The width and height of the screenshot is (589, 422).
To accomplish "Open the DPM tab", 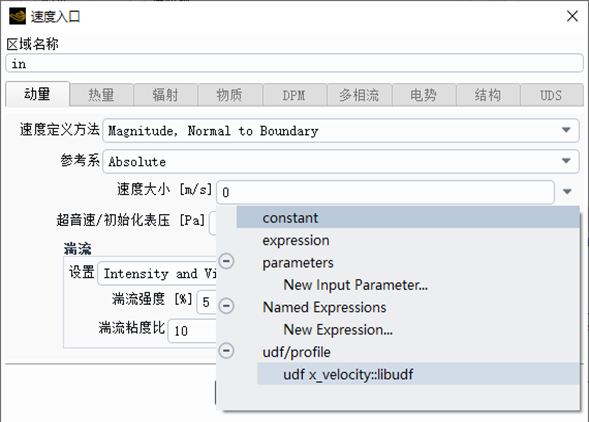I will (294, 95).
